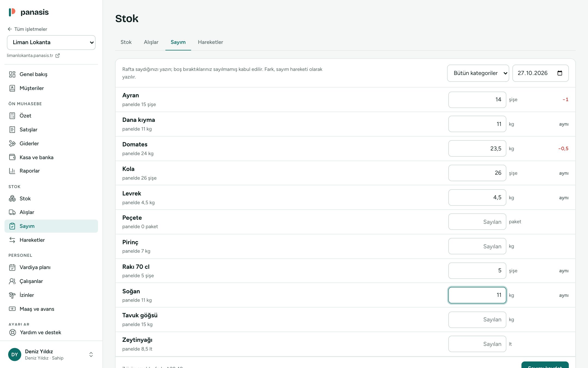588x368 pixels.
Task: Click the Alışlar truck icon
Action: 12,212
